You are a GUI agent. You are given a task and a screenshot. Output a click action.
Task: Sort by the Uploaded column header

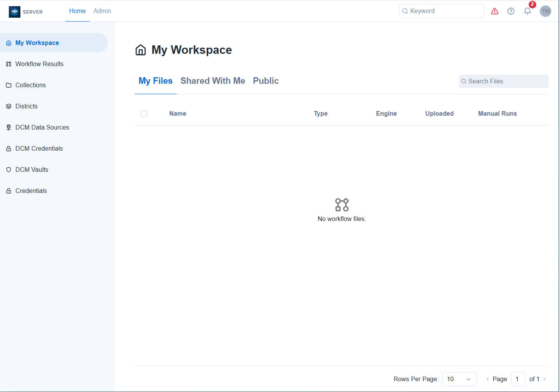439,114
